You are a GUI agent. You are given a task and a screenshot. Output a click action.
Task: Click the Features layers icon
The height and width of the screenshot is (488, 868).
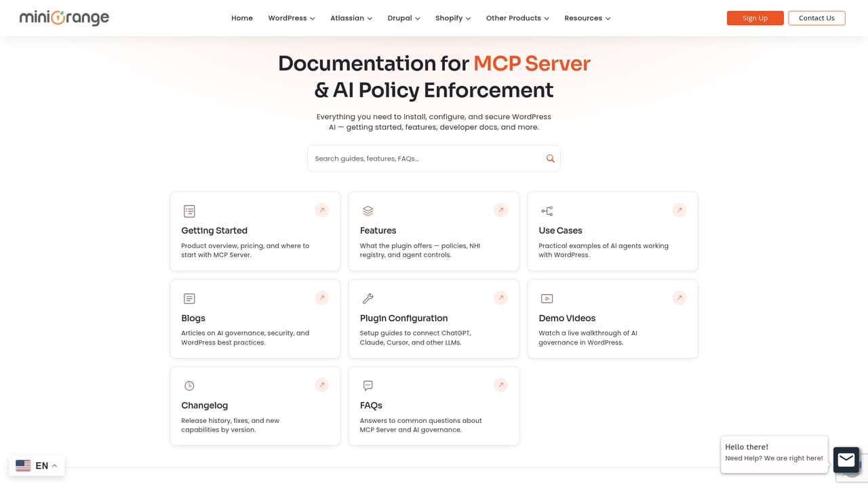368,211
